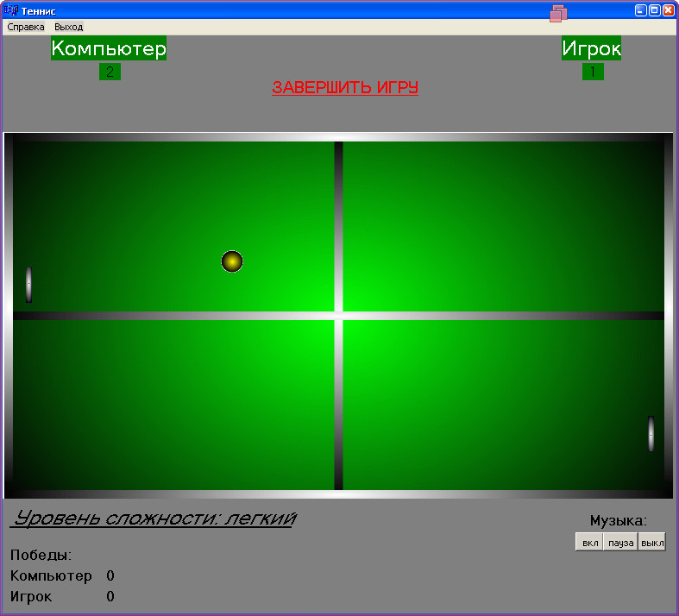
Task: Open the Выход menu
Action: click(68, 27)
